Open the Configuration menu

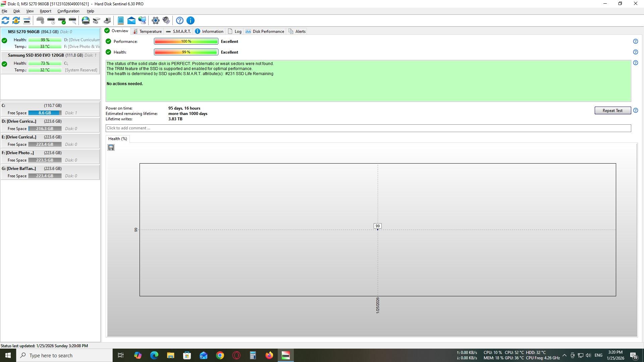[x=68, y=11]
